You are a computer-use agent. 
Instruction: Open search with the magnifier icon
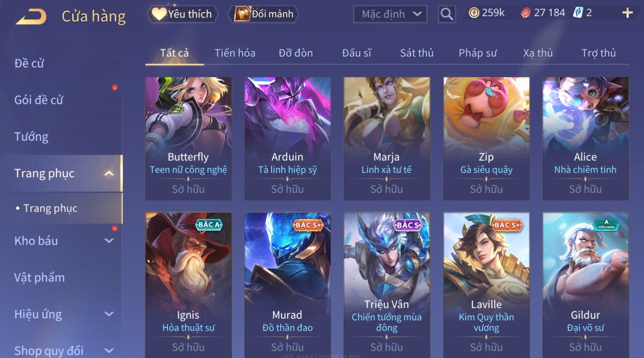coord(447,15)
